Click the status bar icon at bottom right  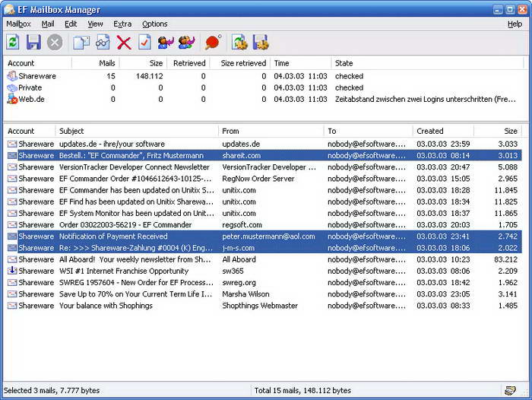click(511, 390)
